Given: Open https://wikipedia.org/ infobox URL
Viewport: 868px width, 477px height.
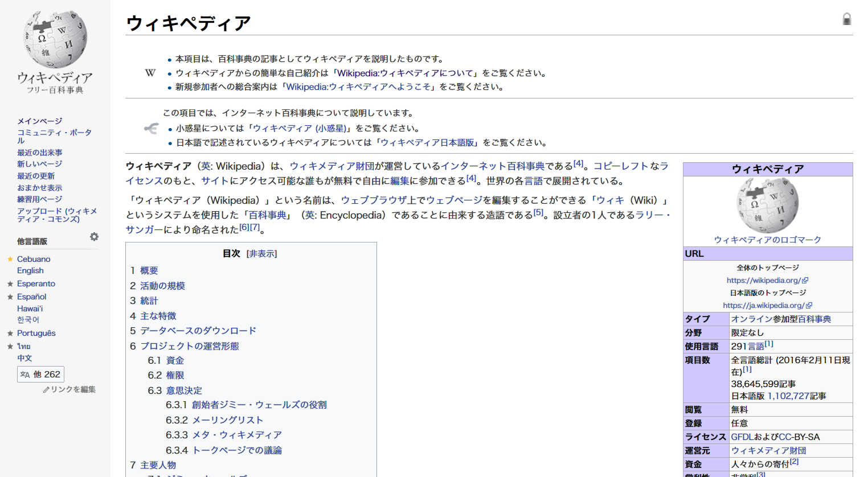Looking at the screenshot, I should click(x=763, y=281).
